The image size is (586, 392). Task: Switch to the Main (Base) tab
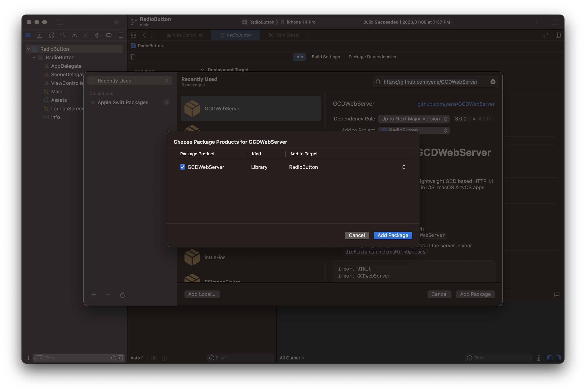[x=284, y=35]
